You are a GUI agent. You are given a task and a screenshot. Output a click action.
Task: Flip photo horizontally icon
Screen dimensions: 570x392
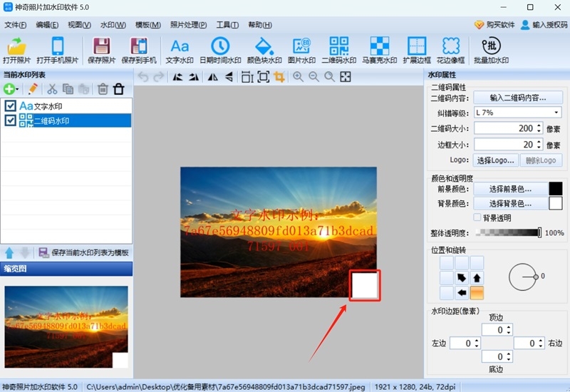click(x=213, y=77)
